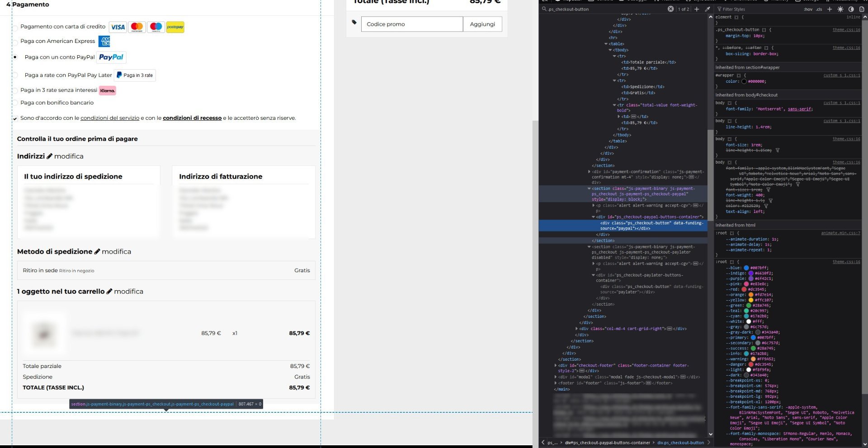Click the --danger #dc3545 color swatch
Image resolution: width=868 pixels, height=448 pixels.
pyautogui.click(x=751, y=364)
